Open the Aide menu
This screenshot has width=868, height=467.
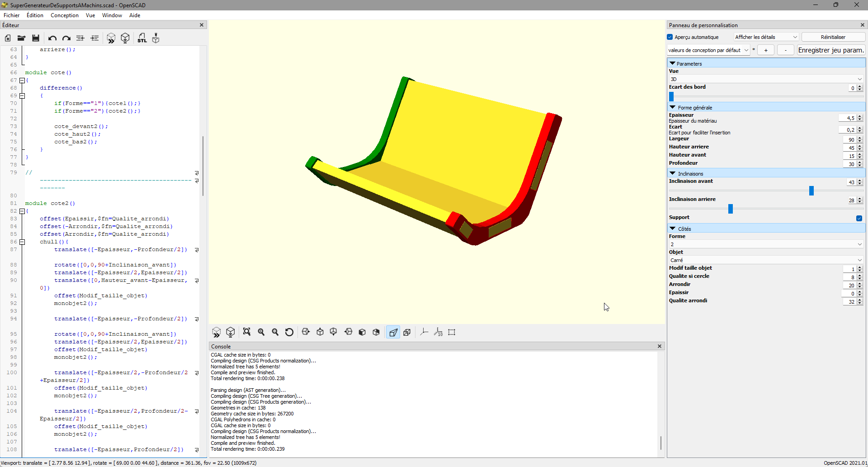pos(135,15)
